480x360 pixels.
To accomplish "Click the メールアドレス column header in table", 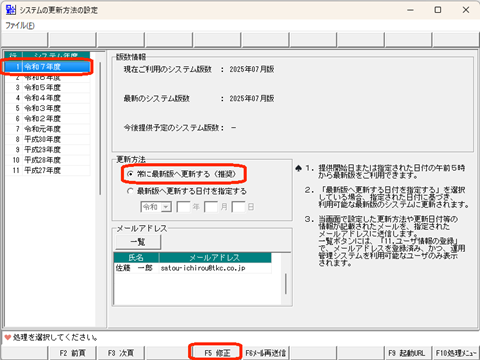I will pyautogui.click(x=215, y=258).
